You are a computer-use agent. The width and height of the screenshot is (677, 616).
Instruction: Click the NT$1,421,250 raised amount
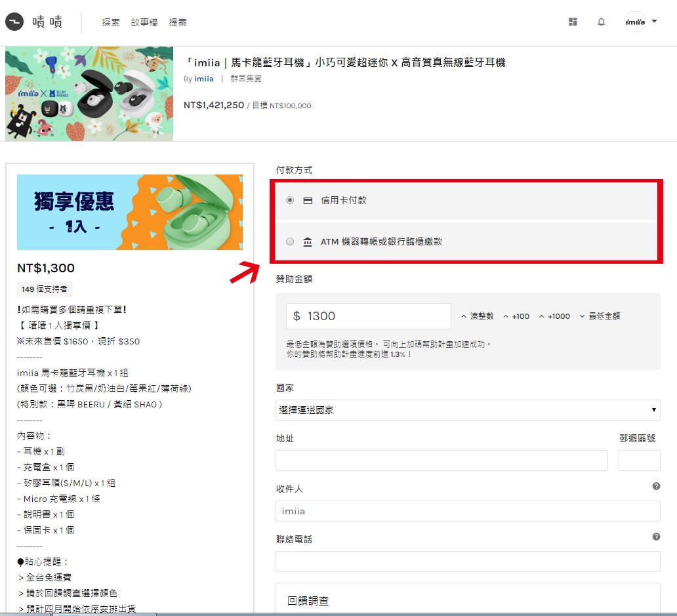click(214, 106)
